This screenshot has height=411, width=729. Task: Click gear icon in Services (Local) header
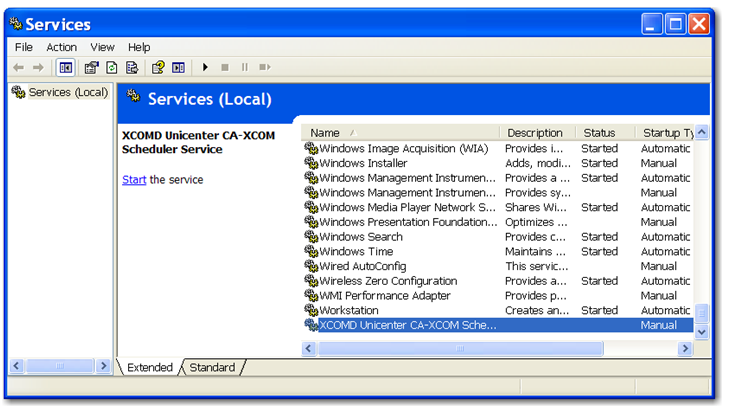click(133, 96)
